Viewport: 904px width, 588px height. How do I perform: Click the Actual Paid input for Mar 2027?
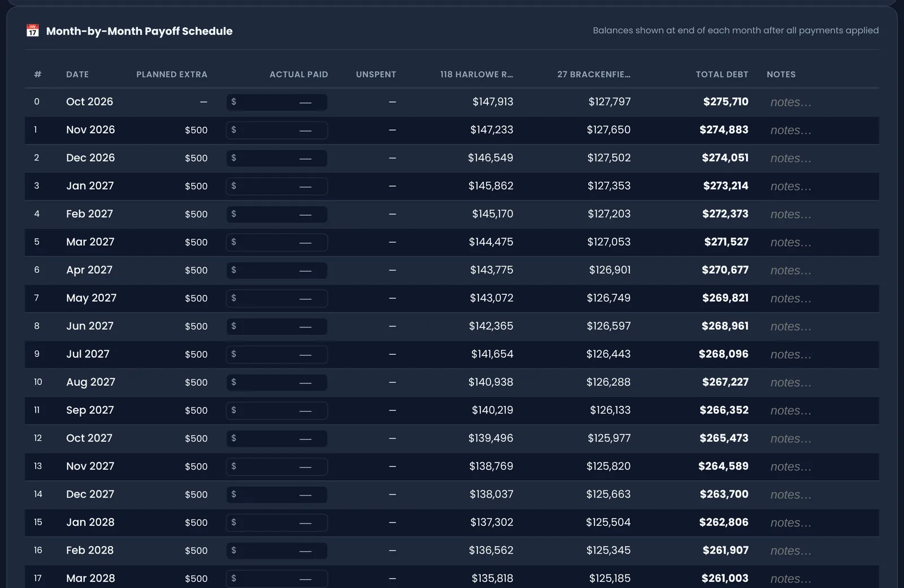click(277, 242)
